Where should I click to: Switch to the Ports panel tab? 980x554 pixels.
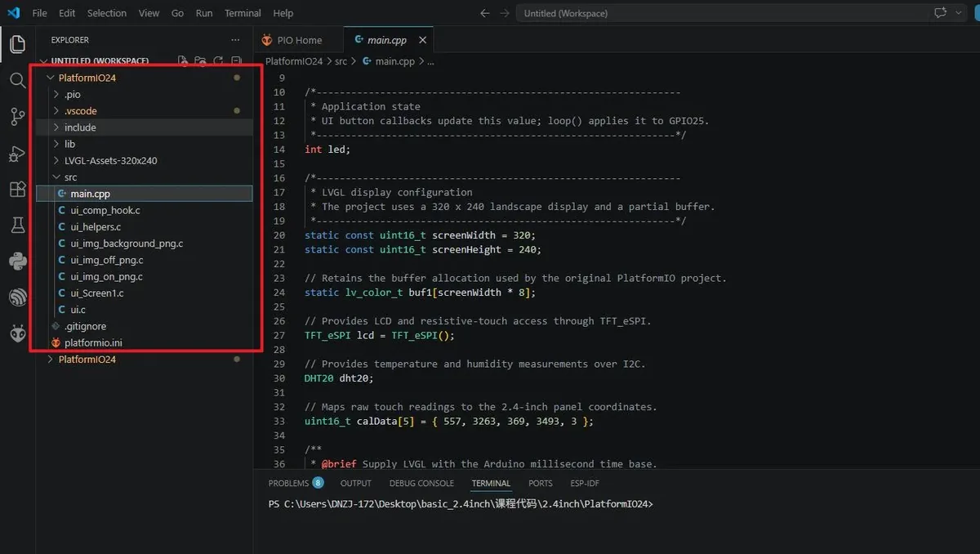[541, 483]
